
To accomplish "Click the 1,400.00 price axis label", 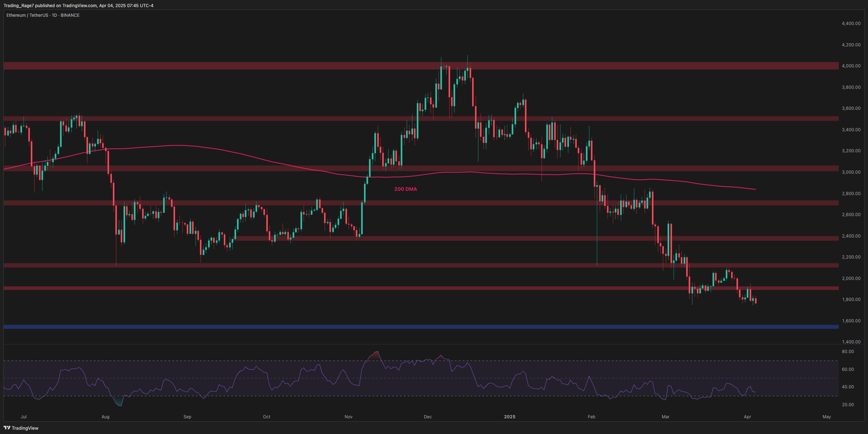I will pyautogui.click(x=851, y=342).
